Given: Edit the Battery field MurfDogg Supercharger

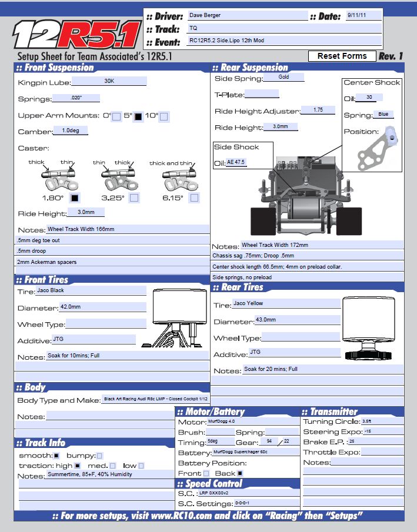Looking at the screenshot, I should click(255, 452).
